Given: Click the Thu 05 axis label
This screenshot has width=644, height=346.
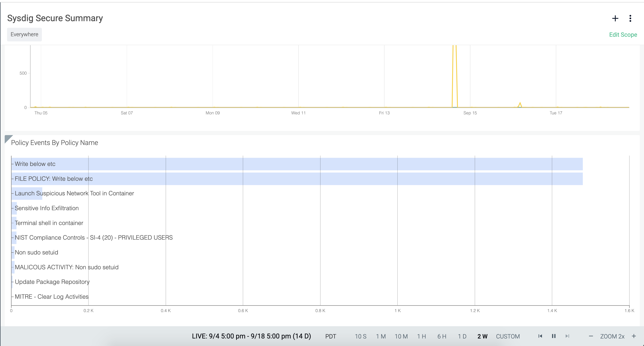Looking at the screenshot, I should point(41,113).
